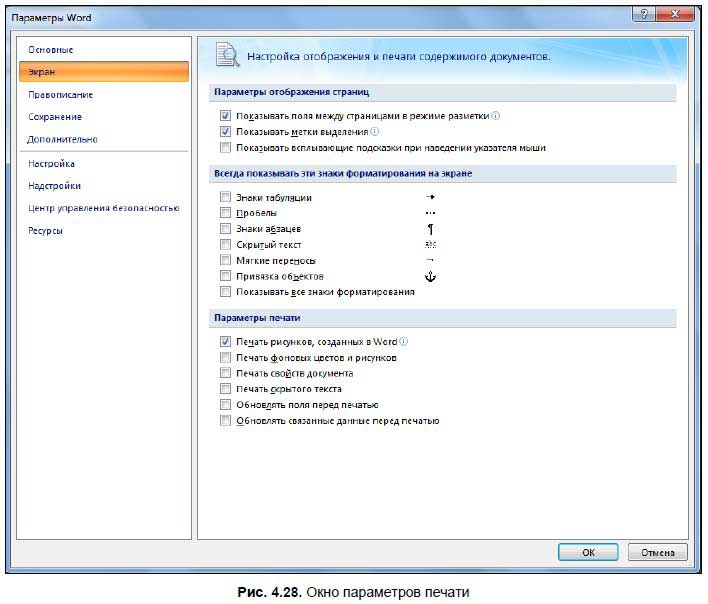Screen dimensions: 708x604
Task: Open the Надстройки category
Action: (x=54, y=186)
